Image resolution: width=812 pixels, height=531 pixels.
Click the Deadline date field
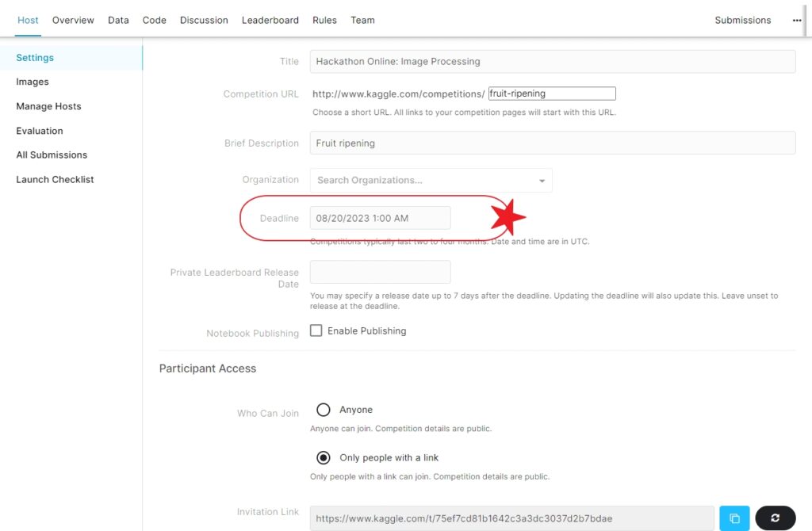pos(380,218)
